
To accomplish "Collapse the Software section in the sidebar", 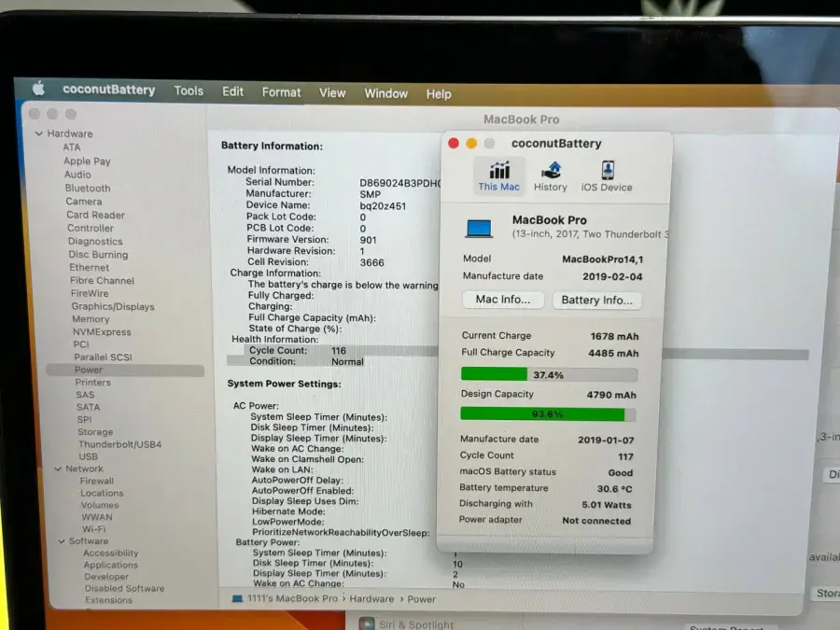I will click(x=62, y=540).
